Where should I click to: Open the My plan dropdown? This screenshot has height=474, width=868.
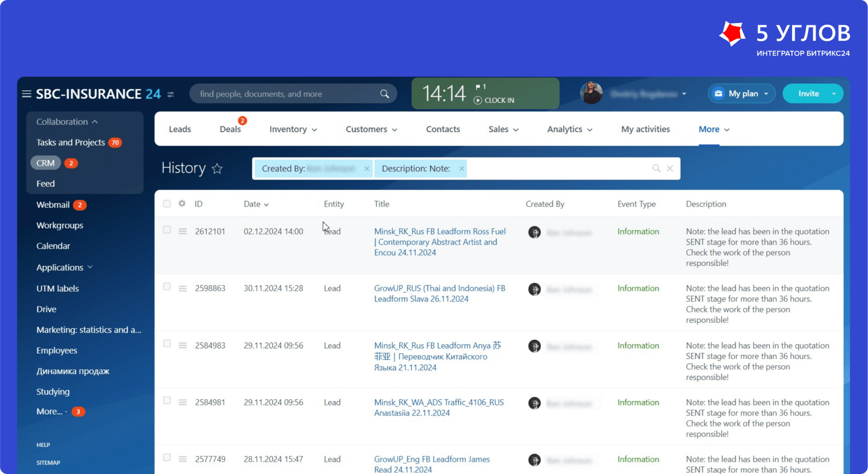tap(741, 93)
